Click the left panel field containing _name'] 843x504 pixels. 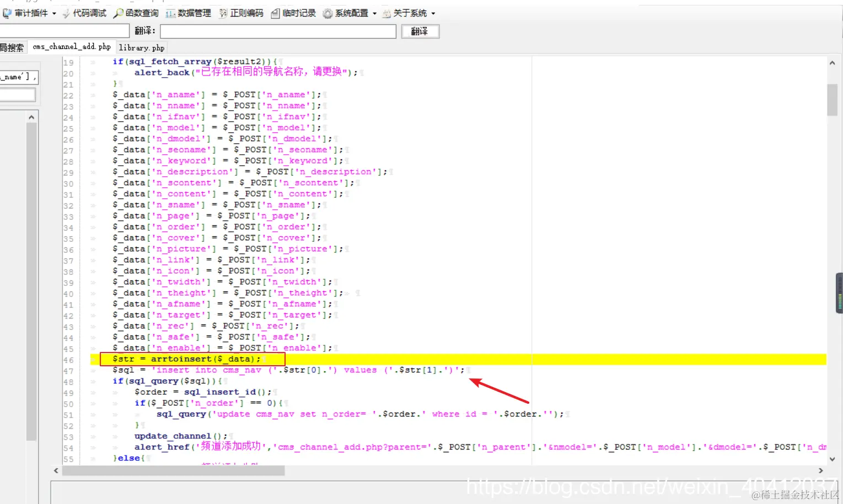[x=19, y=77]
